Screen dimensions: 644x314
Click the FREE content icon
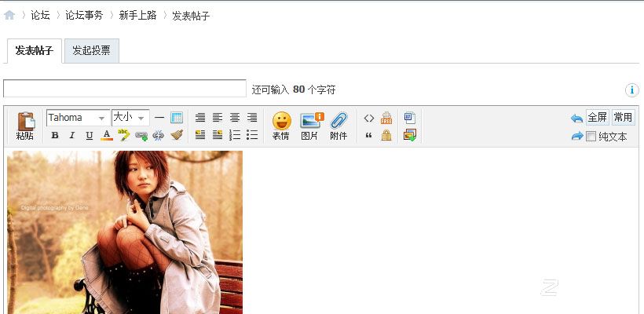(x=386, y=118)
